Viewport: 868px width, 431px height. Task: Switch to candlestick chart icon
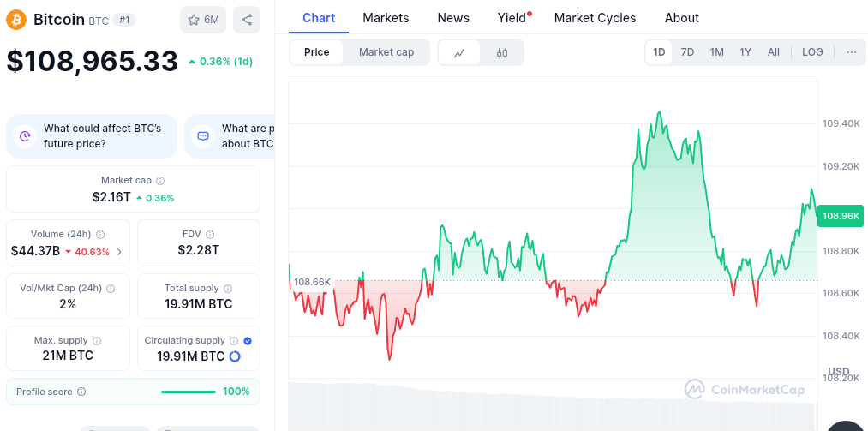[x=502, y=52]
